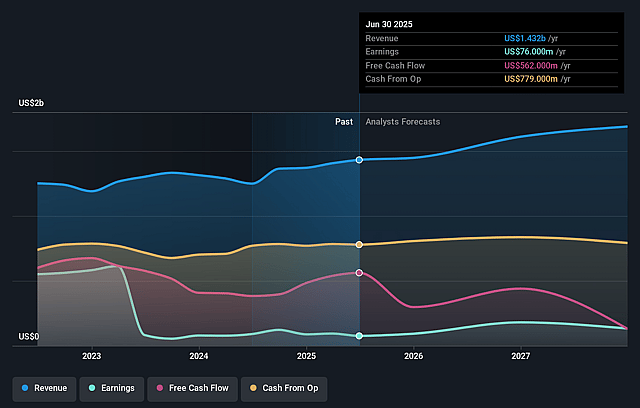
Task: Click the 2026 x-axis label
Action: 413,356
